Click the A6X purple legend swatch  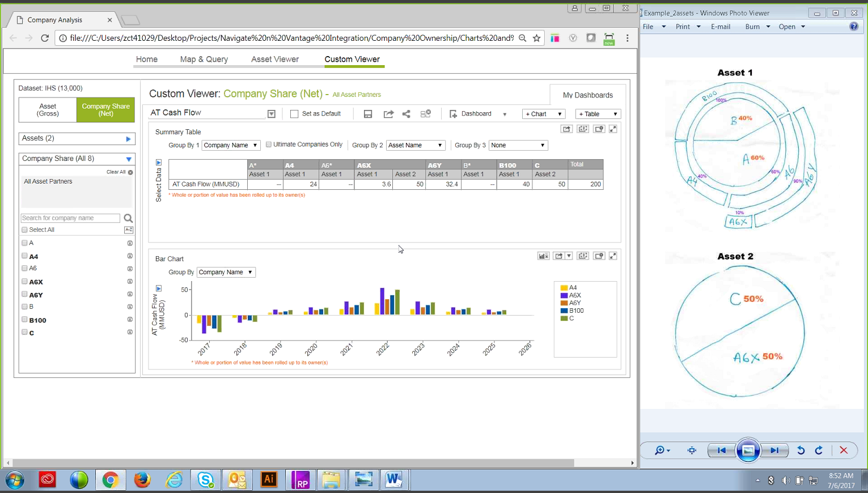pyautogui.click(x=564, y=295)
